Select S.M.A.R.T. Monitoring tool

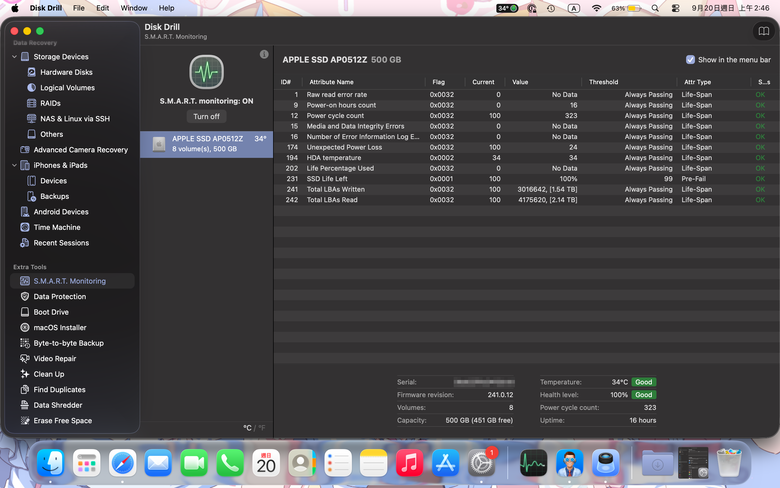point(72,281)
